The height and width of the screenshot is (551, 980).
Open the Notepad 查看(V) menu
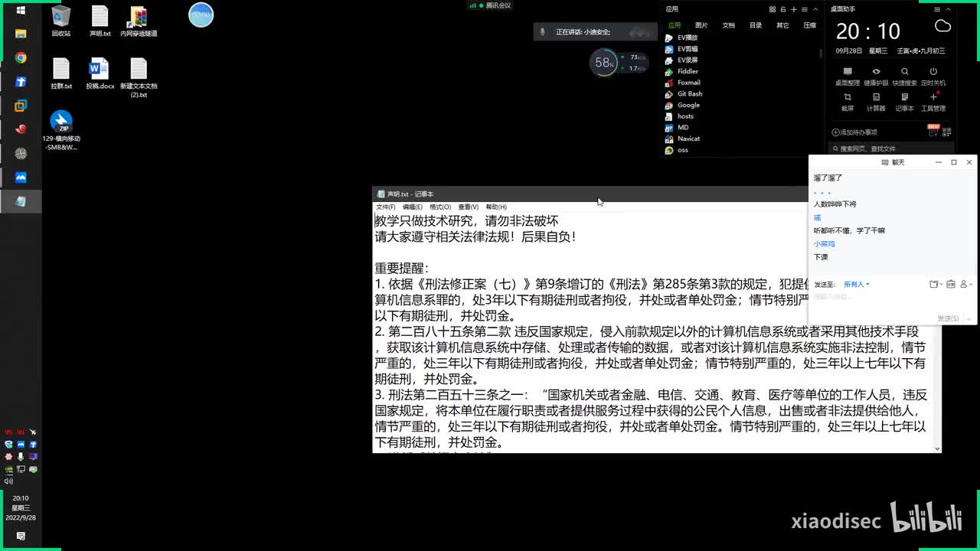click(468, 207)
